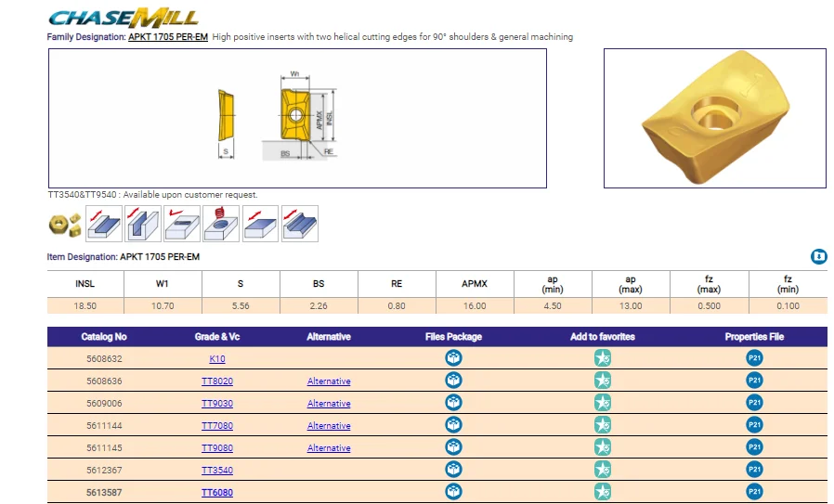
Task: Open Files Package for catalog 5611145
Action: coord(453,447)
